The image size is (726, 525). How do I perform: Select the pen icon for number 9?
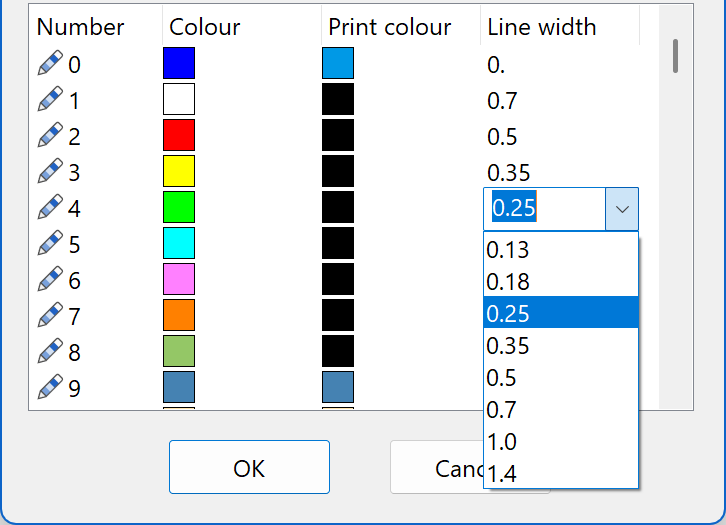(x=50, y=387)
